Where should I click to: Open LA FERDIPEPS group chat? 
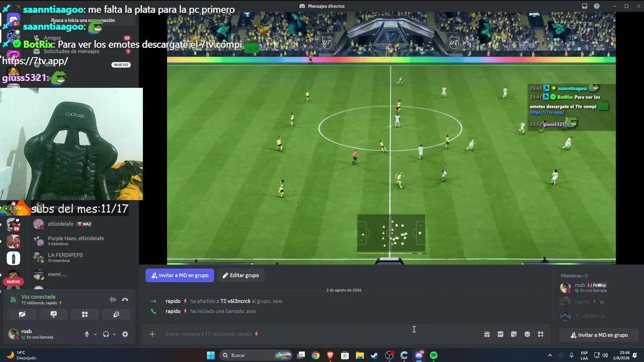point(80,257)
